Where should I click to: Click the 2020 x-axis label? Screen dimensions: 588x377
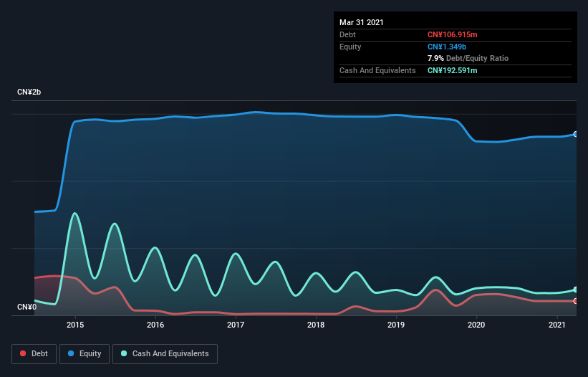476,325
